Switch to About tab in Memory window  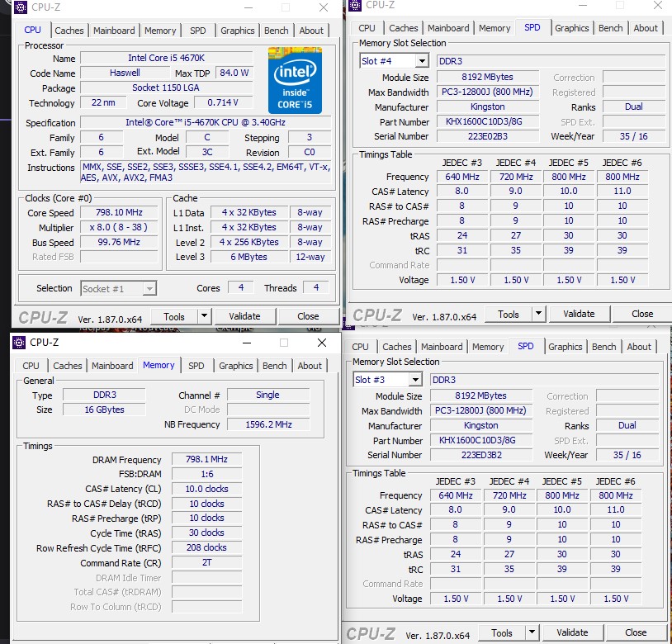[x=310, y=366]
